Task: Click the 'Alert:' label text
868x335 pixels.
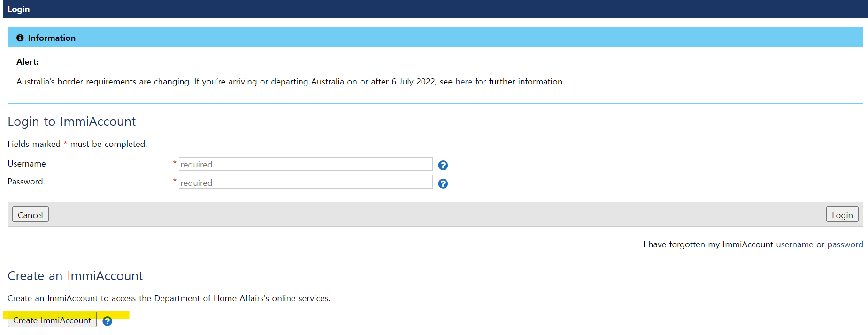Action: [27, 62]
